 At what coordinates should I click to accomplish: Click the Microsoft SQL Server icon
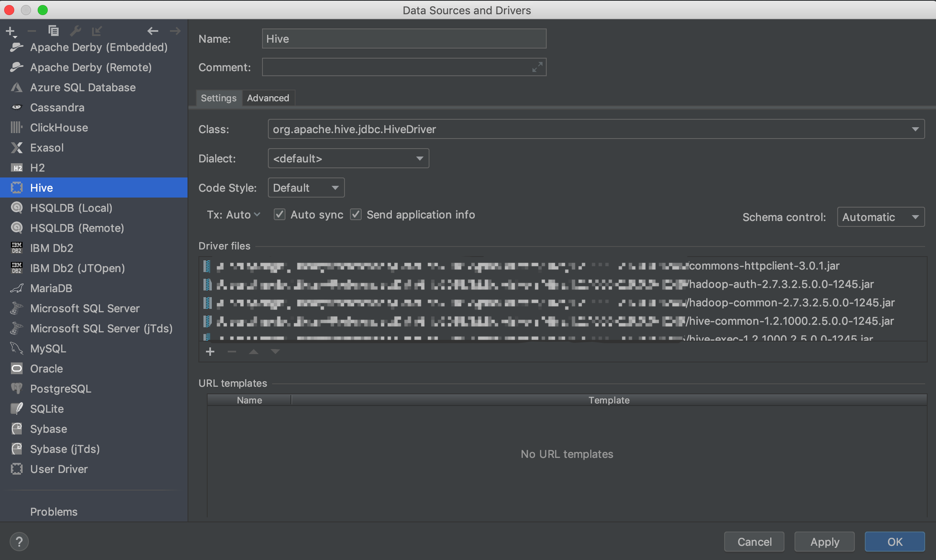point(17,308)
